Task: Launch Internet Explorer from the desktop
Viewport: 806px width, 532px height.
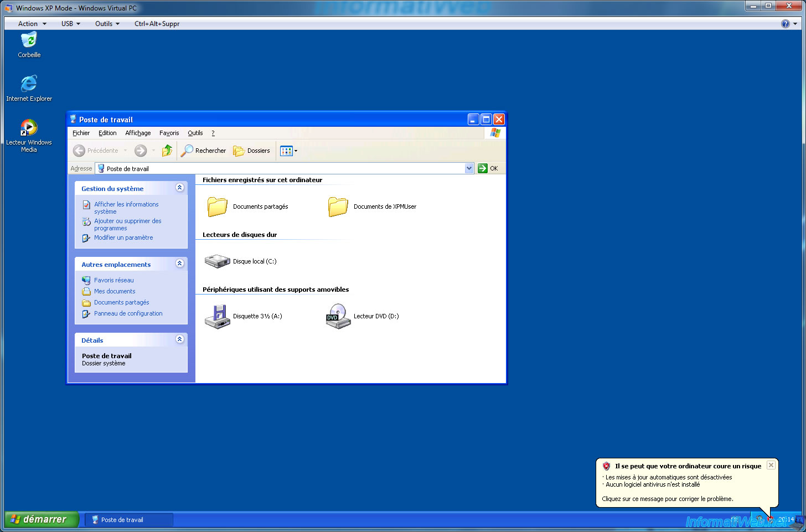Action: 29,88
